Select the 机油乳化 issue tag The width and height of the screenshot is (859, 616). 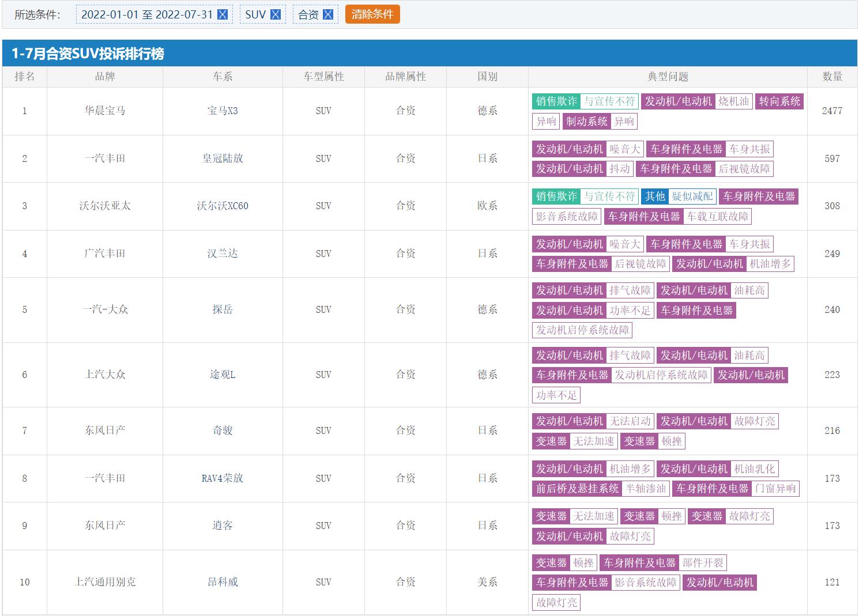754,469
